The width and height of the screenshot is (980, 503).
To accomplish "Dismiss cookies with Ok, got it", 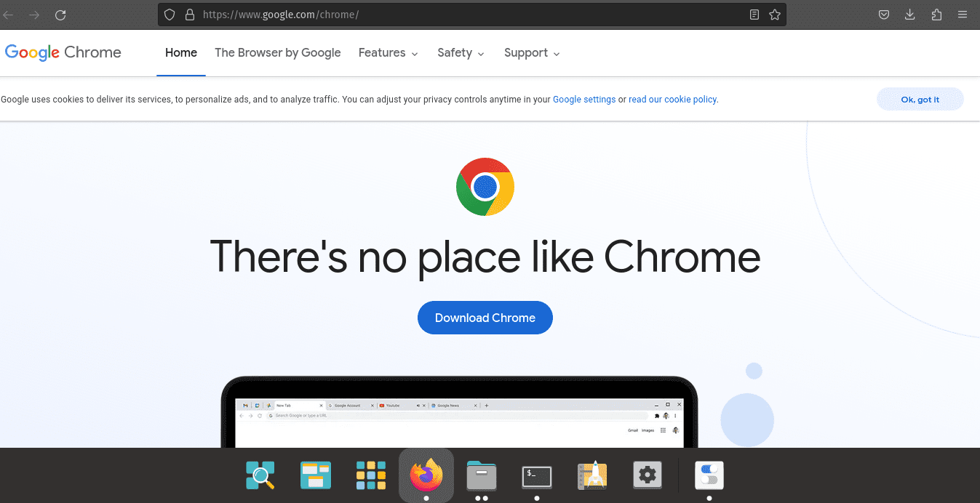I will [920, 100].
